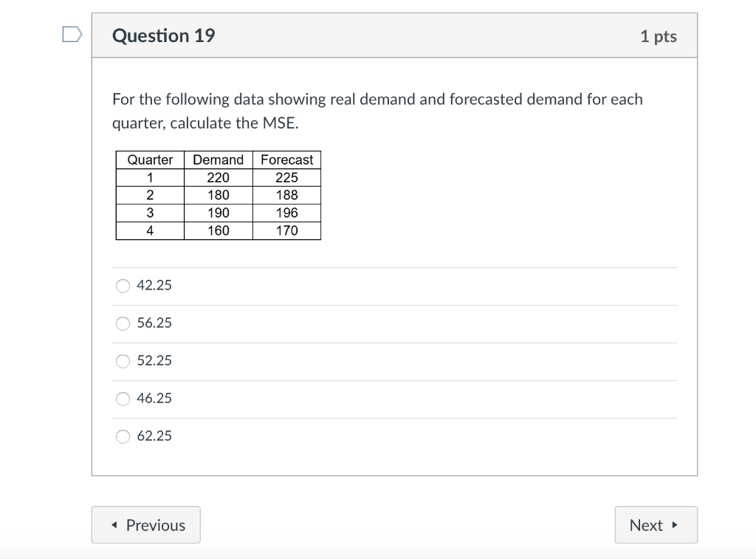Select the radio button for answer 56.25
The image size is (756, 559).
(x=123, y=323)
